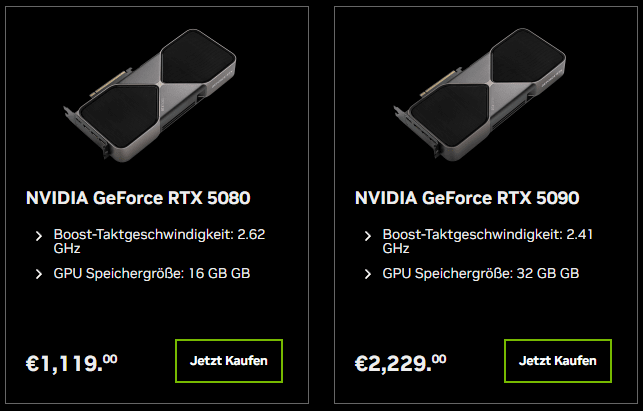The width and height of the screenshot is (643, 411).
Task: Open the NVIDIA GeForce RTX 5090 title link
Action: [468, 197]
